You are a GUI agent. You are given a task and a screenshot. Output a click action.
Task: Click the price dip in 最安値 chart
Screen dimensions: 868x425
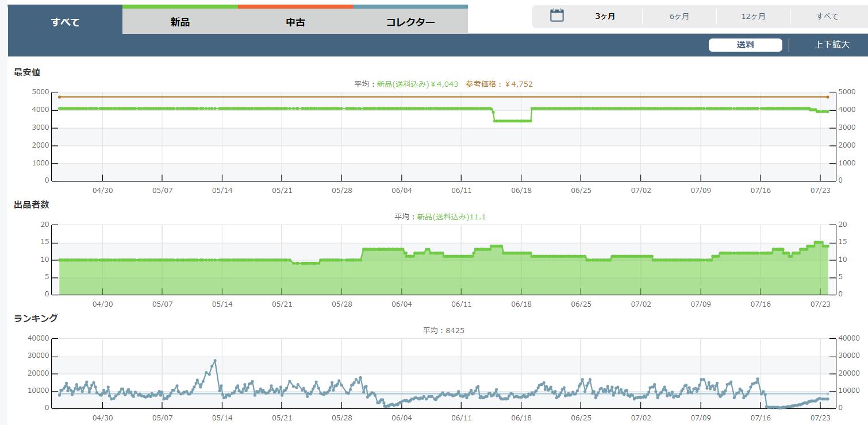512,121
